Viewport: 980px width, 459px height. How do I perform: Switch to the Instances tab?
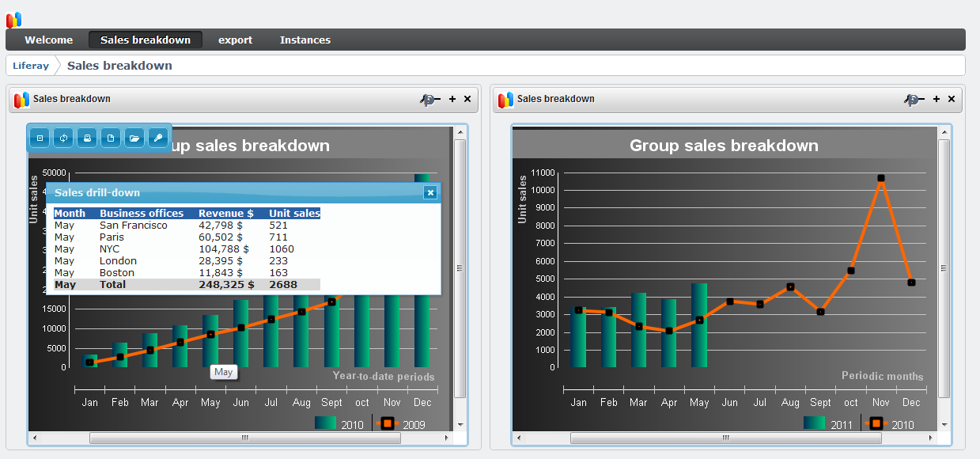(305, 40)
